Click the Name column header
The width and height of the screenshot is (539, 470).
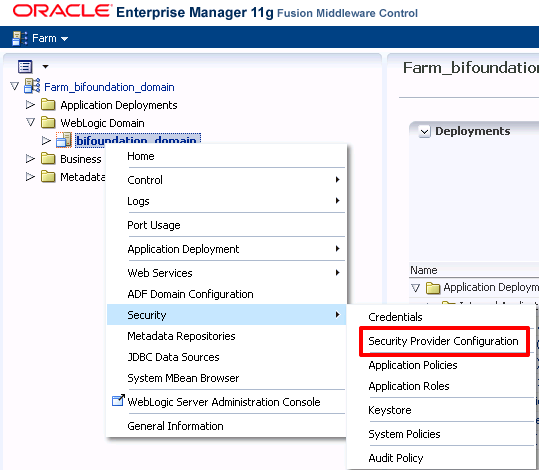pos(424,270)
